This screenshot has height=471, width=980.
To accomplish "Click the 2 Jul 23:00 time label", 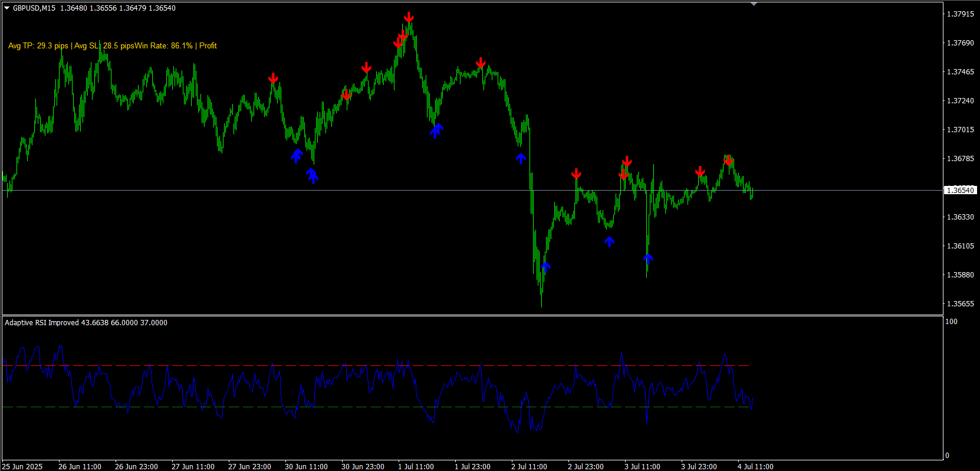I will tap(586, 466).
